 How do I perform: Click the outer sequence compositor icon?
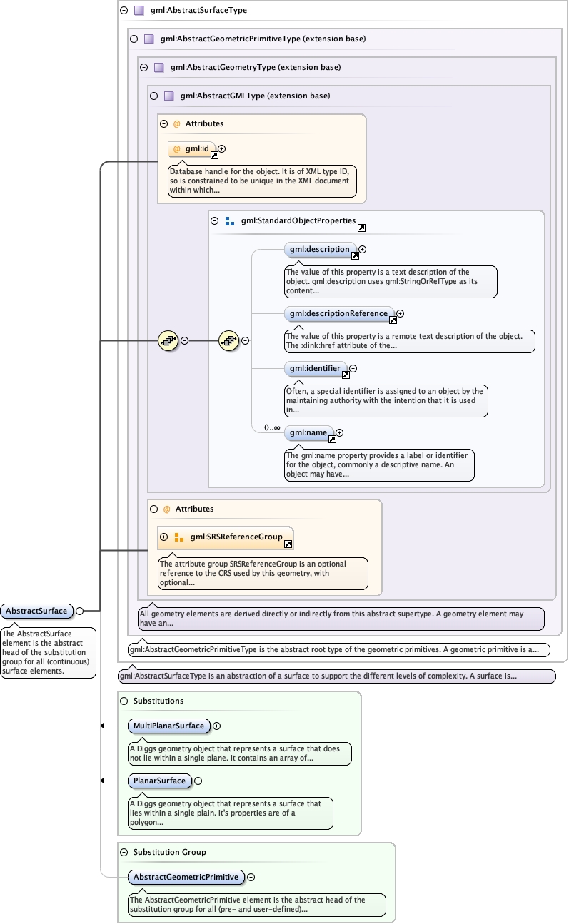point(168,341)
